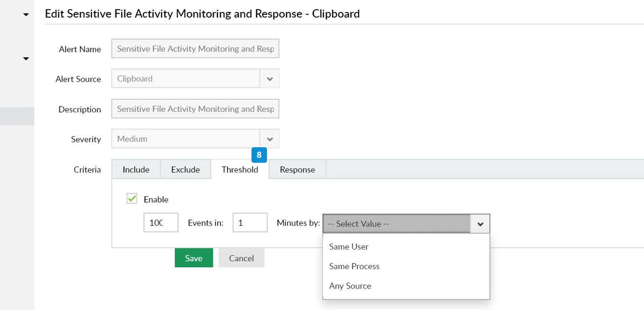Cancel editing the alert
Viewport: 644px width, 310px height.
(x=241, y=258)
